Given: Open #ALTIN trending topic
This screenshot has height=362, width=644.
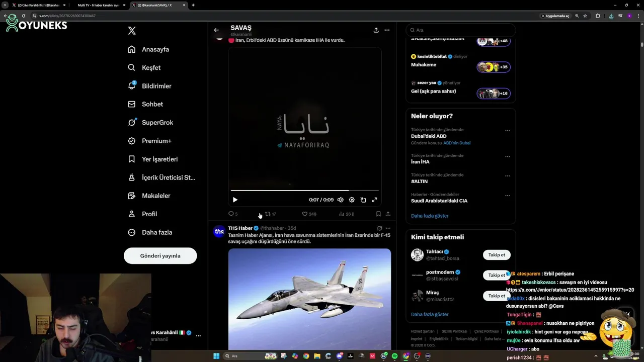Looking at the screenshot, I should coord(419,182).
